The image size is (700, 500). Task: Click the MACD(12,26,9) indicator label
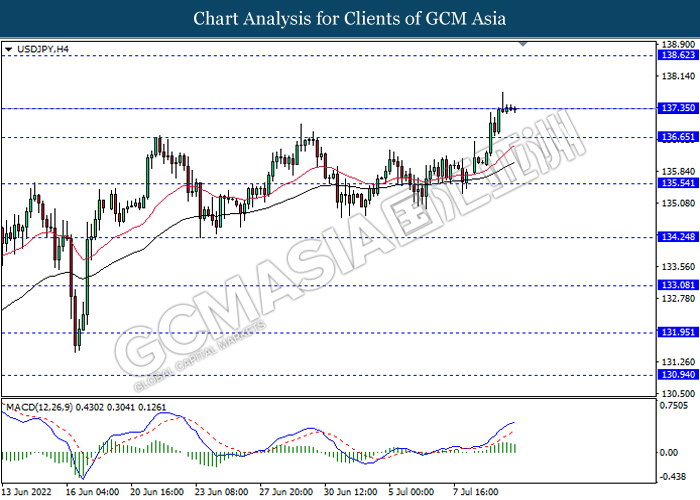tap(39, 407)
